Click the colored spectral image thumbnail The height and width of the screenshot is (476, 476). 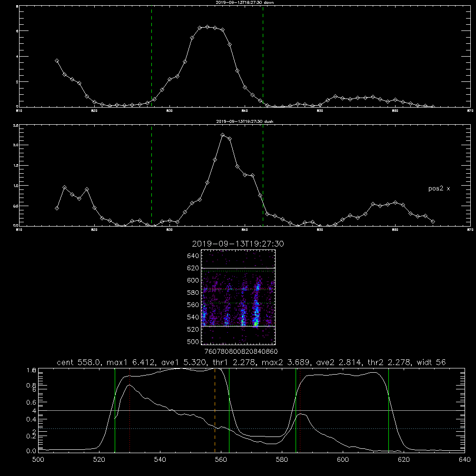point(238,297)
